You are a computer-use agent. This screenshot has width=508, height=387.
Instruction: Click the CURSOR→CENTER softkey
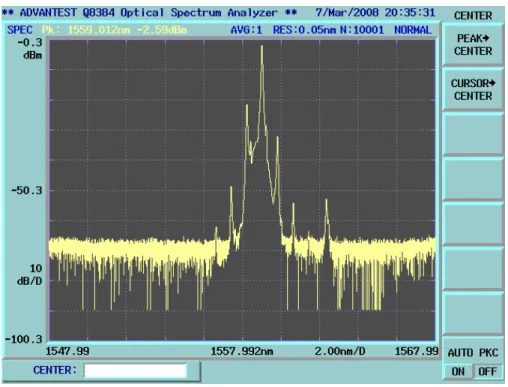[x=473, y=89]
